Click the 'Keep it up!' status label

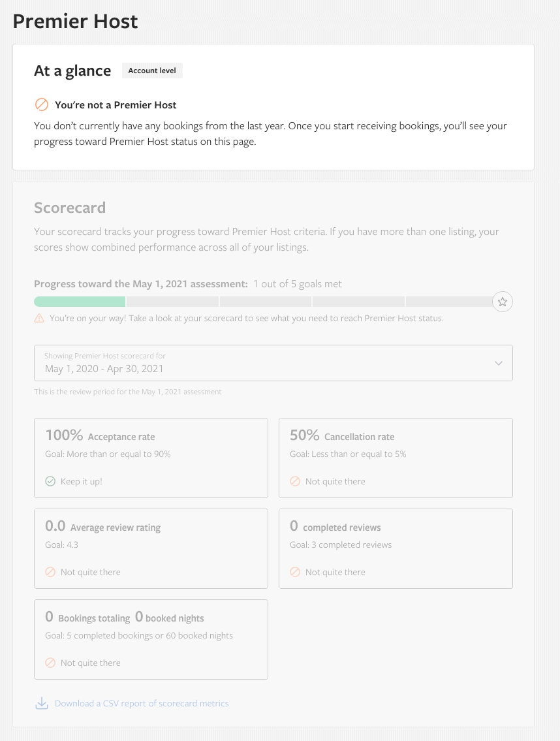tap(81, 481)
